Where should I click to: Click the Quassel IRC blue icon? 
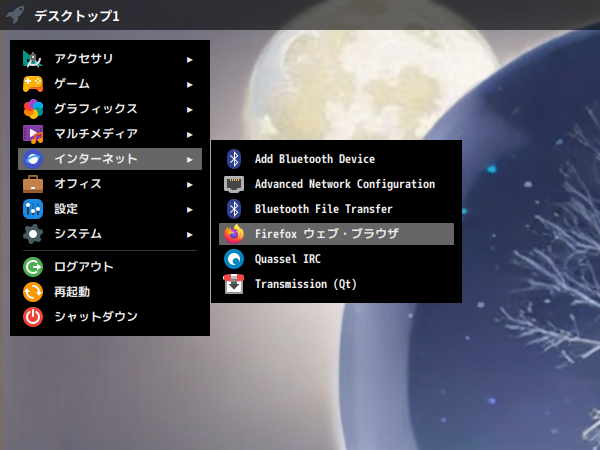click(234, 259)
